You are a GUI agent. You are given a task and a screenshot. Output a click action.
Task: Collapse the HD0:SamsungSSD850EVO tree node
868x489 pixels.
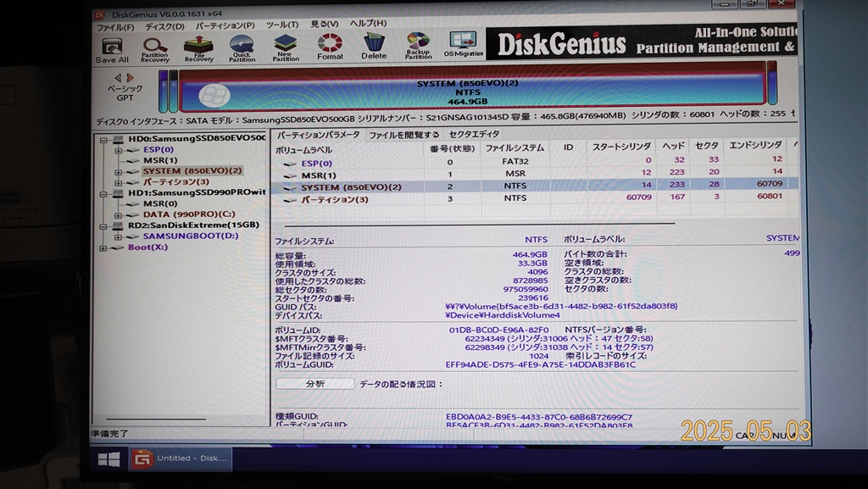(x=104, y=140)
